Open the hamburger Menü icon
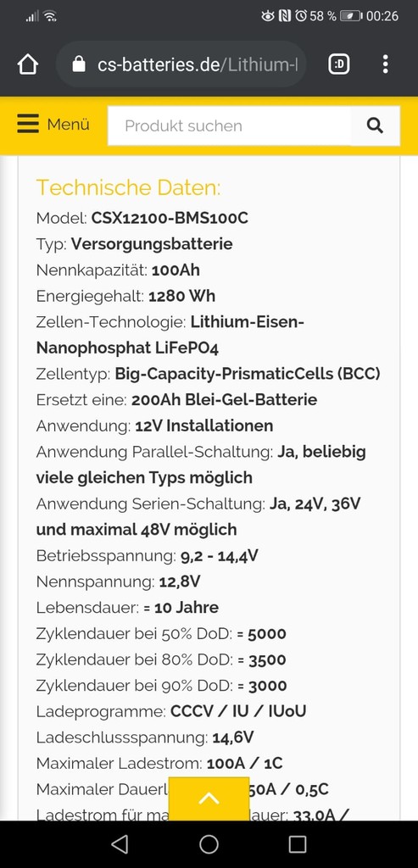418x868 pixels. pos(28,124)
